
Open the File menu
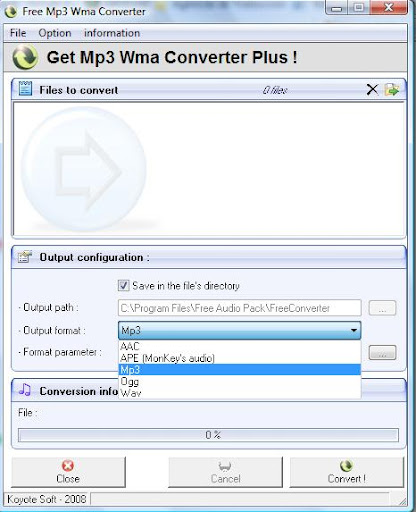(x=18, y=33)
